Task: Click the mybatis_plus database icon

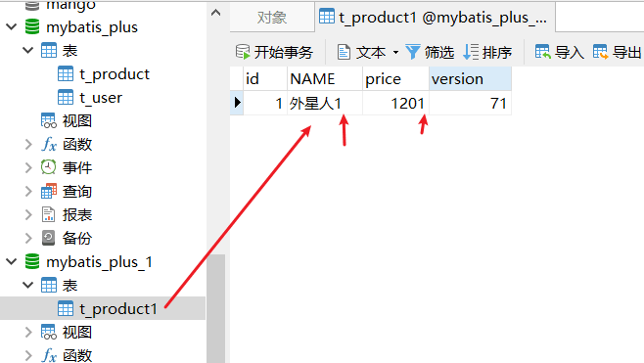Action: pos(32,27)
